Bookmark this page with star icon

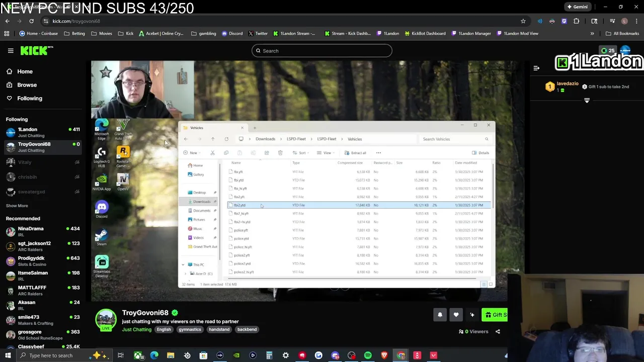523,21
